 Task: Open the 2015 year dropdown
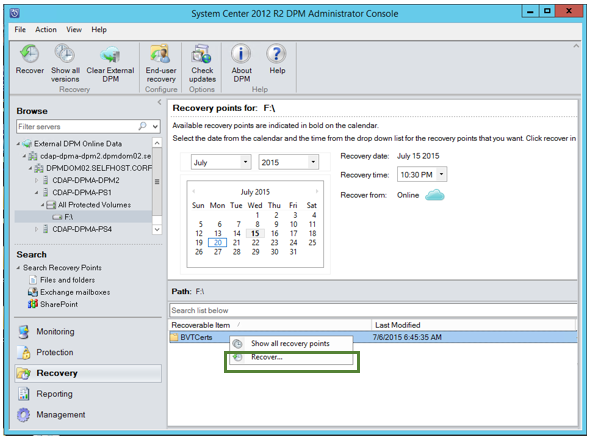[313, 162]
